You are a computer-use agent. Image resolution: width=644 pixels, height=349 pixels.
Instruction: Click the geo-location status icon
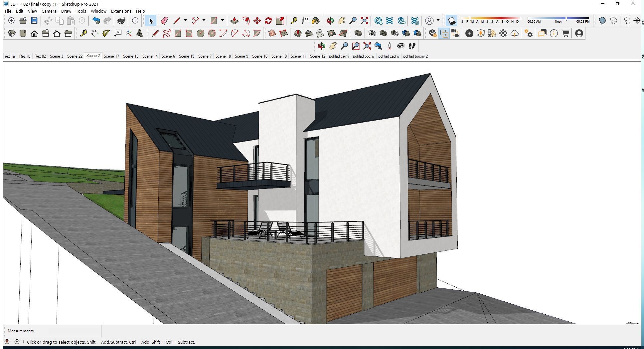[7, 342]
